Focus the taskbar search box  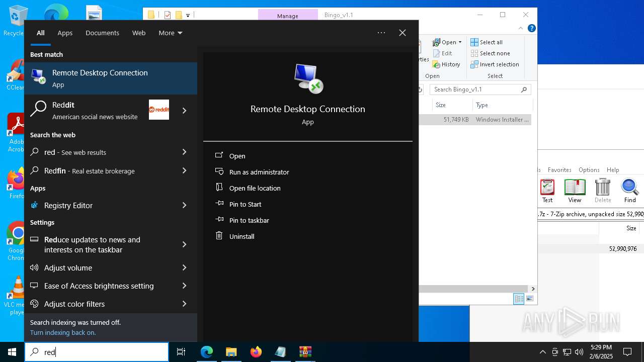tap(97, 352)
